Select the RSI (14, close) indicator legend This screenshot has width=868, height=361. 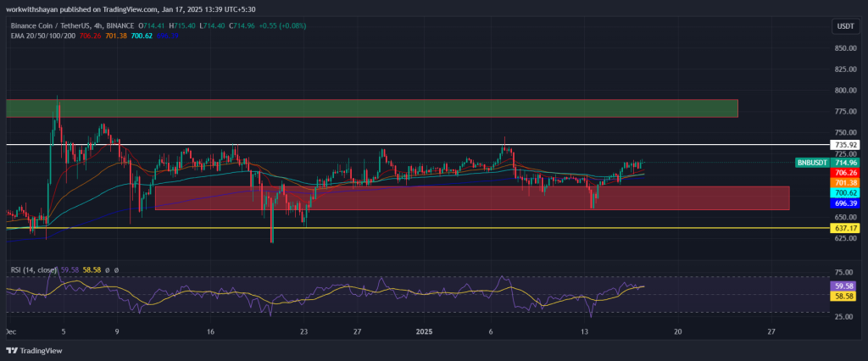(x=34, y=269)
